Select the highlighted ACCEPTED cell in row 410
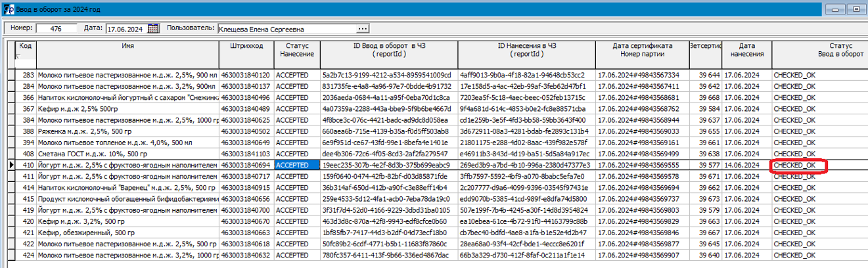Image resolution: width=868 pixels, height=268 pixels. 296,165
